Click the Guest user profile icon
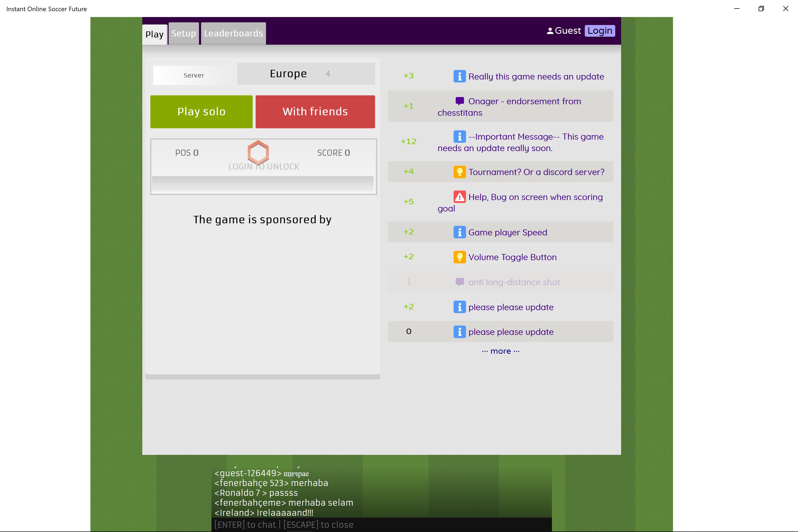Screen dimensions: 798x532 point(550,31)
